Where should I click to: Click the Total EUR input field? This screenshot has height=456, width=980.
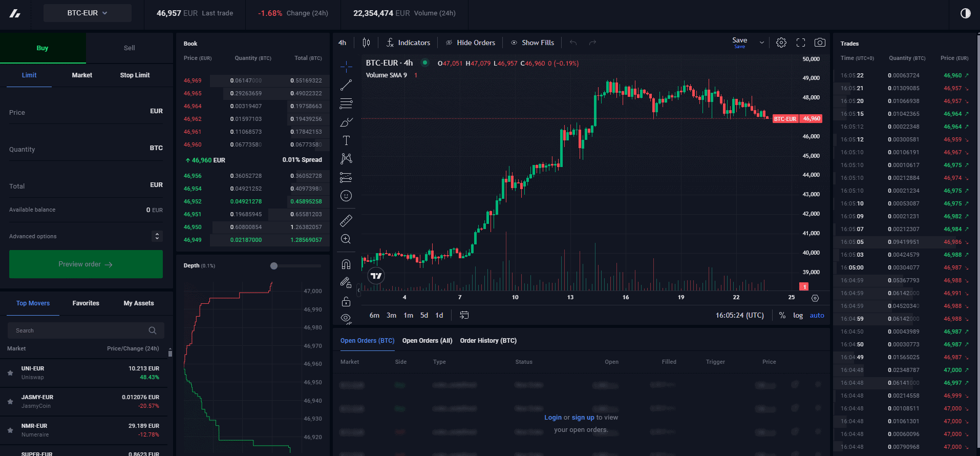click(x=86, y=185)
